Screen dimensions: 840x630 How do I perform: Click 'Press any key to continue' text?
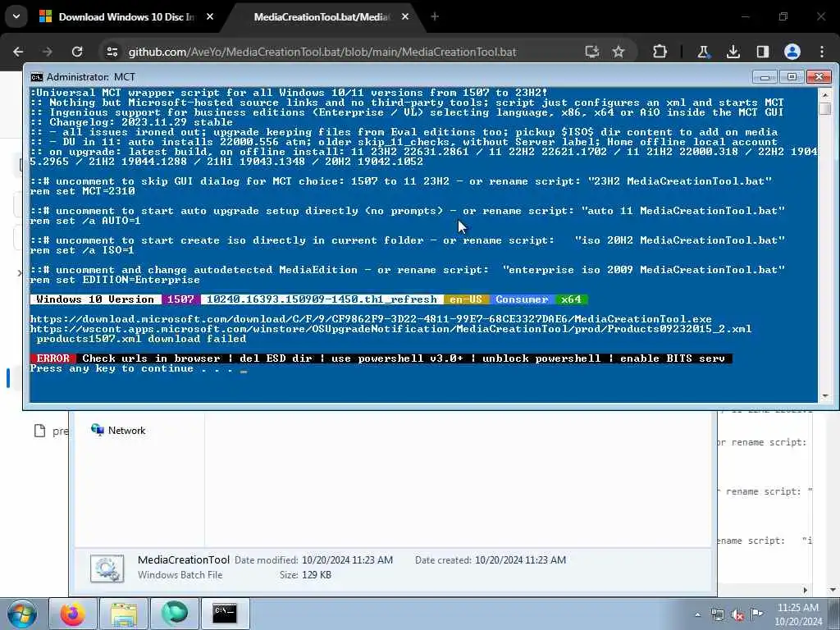click(132, 368)
